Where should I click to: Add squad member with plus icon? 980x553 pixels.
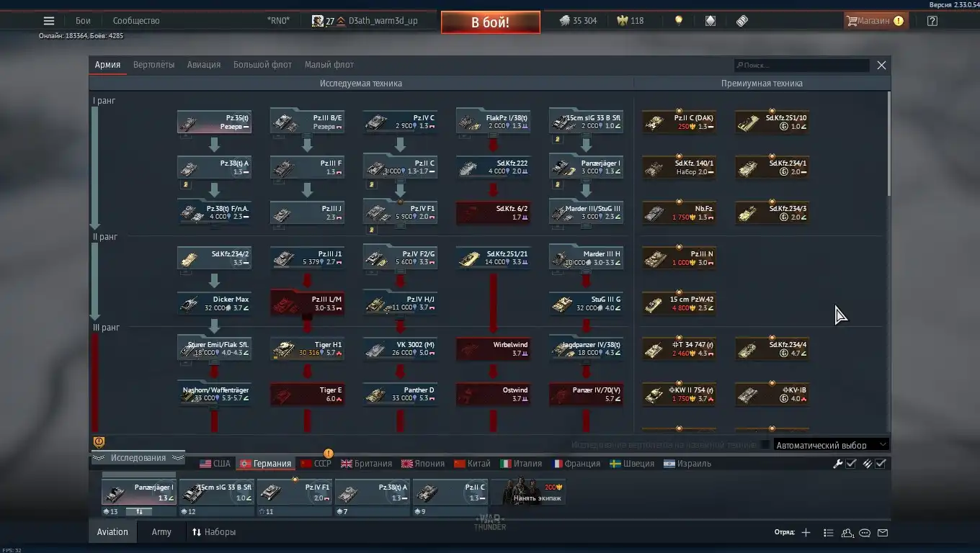point(806,533)
